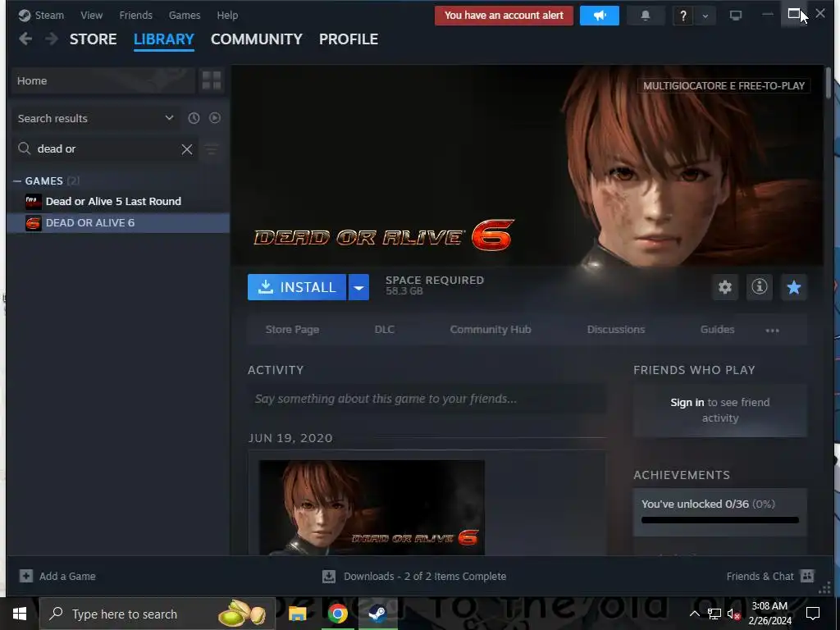The image size is (840, 630).
Task: Open the announcements megaphone button
Action: coord(600,16)
